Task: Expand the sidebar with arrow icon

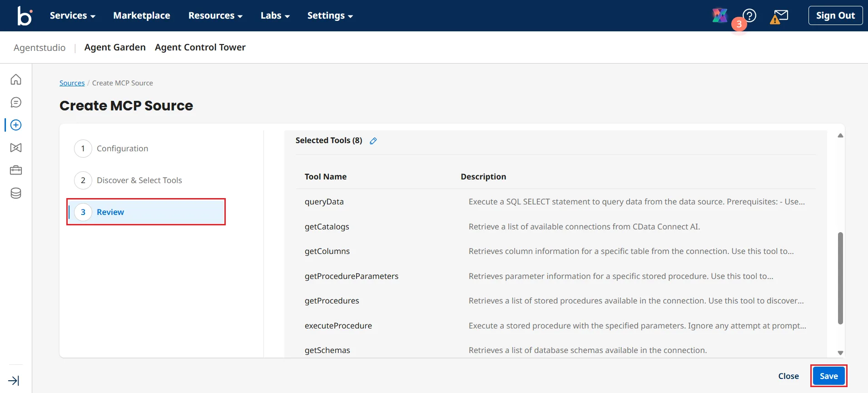Action: [x=14, y=381]
